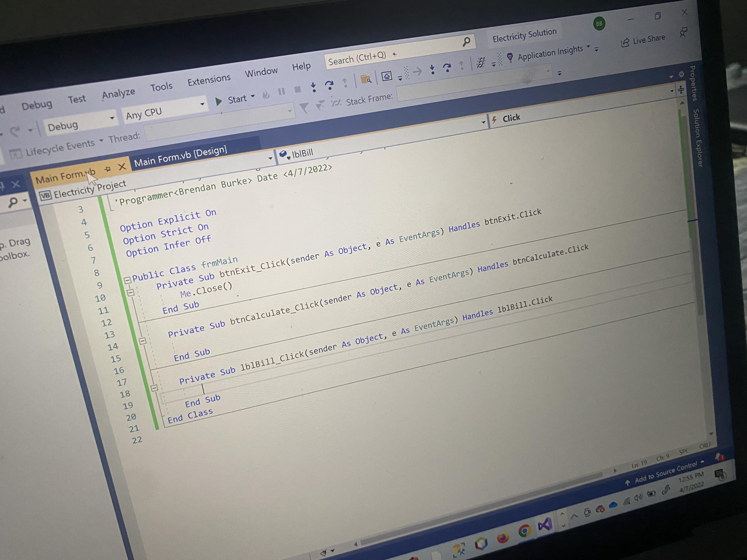The width and height of the screenshot is (747, 560).
Task: Click the Stop Debugging square icon
Action: tap(298, 89)
